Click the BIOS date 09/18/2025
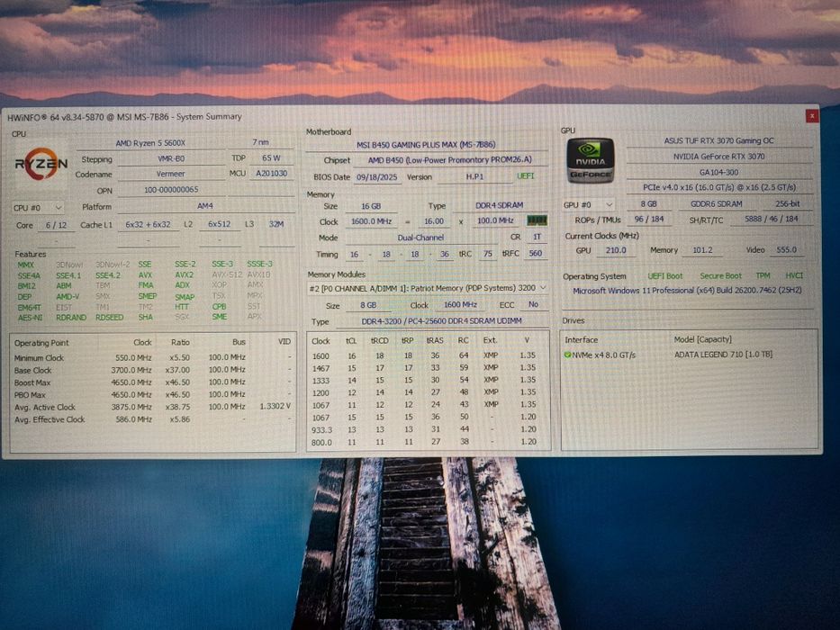The height and width of the screenshot is (630, 840). coord(377,176)
